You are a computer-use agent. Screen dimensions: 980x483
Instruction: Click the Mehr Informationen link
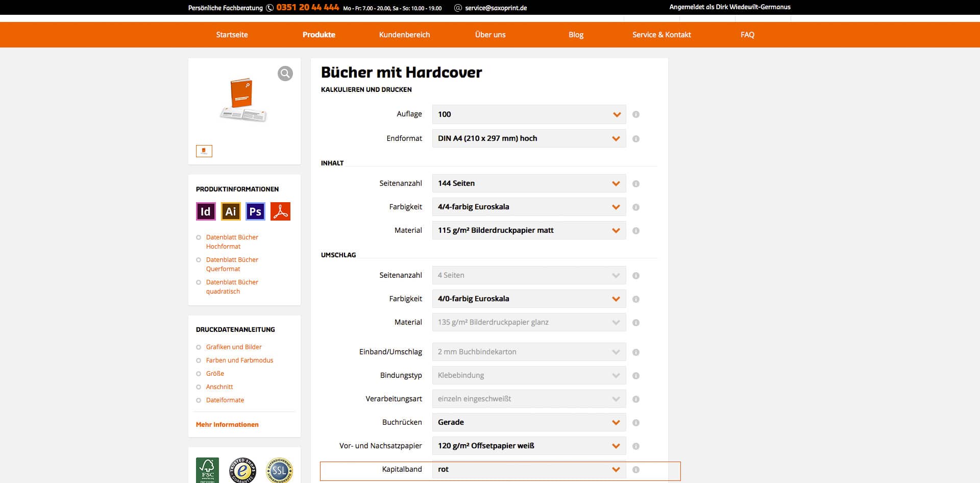pos(227,424)
